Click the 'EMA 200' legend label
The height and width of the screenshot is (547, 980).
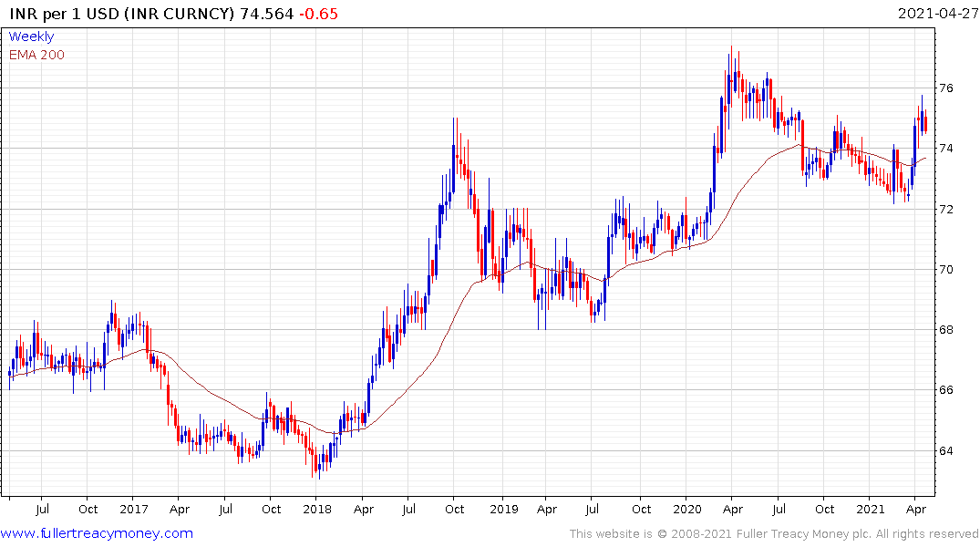click(x=36, y=55)
